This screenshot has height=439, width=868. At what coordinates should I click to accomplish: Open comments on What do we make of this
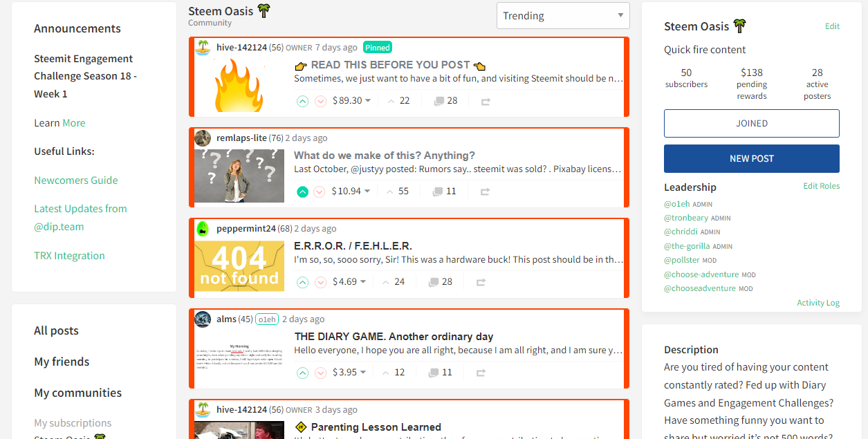[444, 192]
